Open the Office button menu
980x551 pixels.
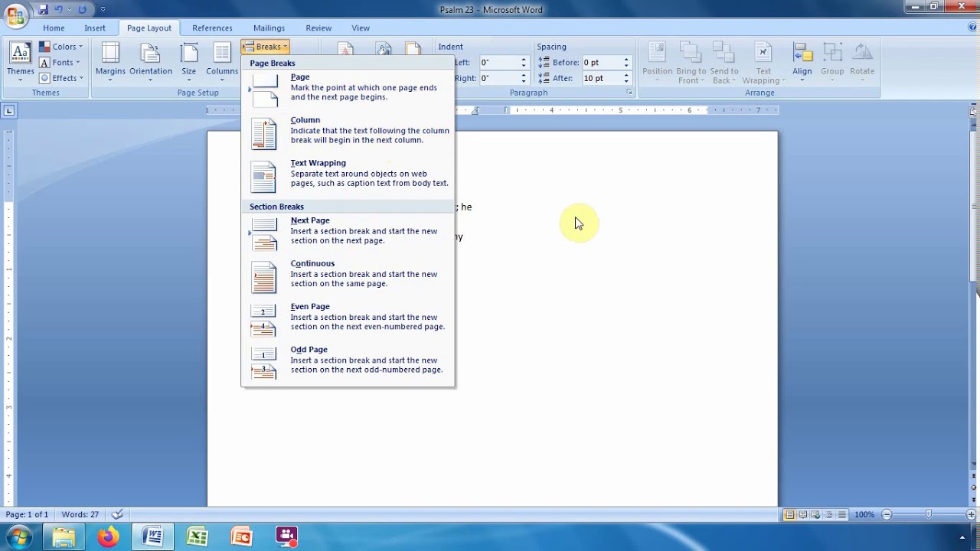click(15, 15)
